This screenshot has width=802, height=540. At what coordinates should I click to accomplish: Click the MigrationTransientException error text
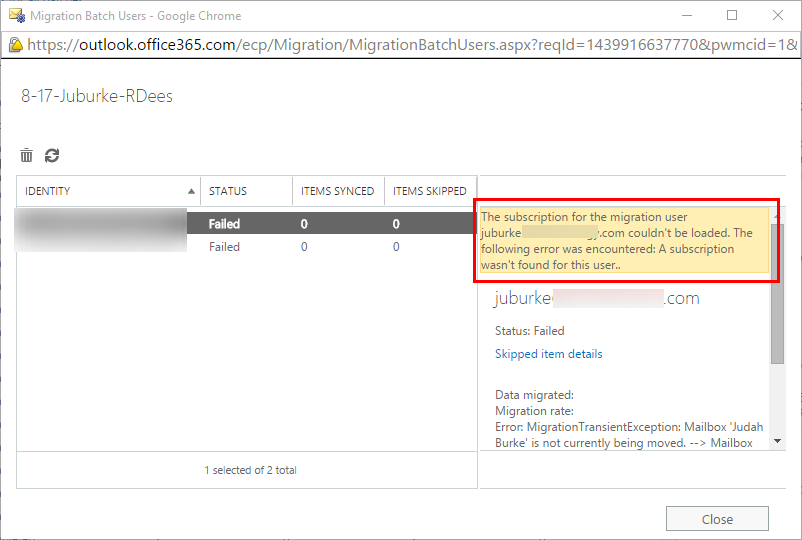point(629,435)
